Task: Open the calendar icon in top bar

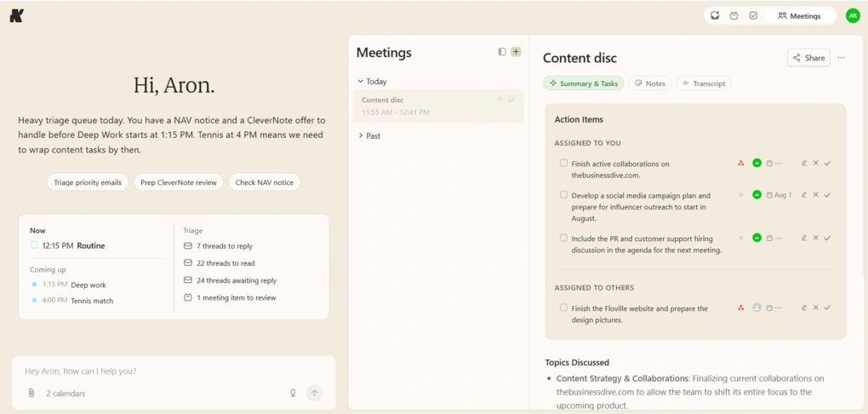Action: [x=734, y=15]
